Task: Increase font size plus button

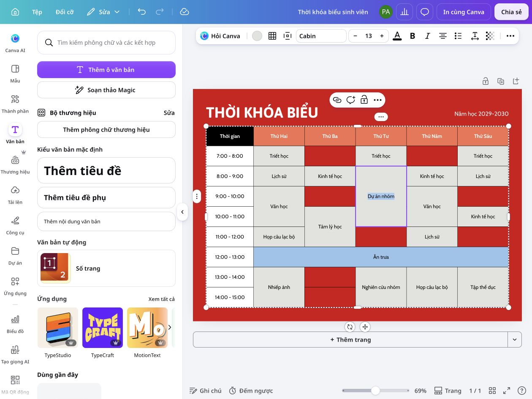Action: pos(382,36)
